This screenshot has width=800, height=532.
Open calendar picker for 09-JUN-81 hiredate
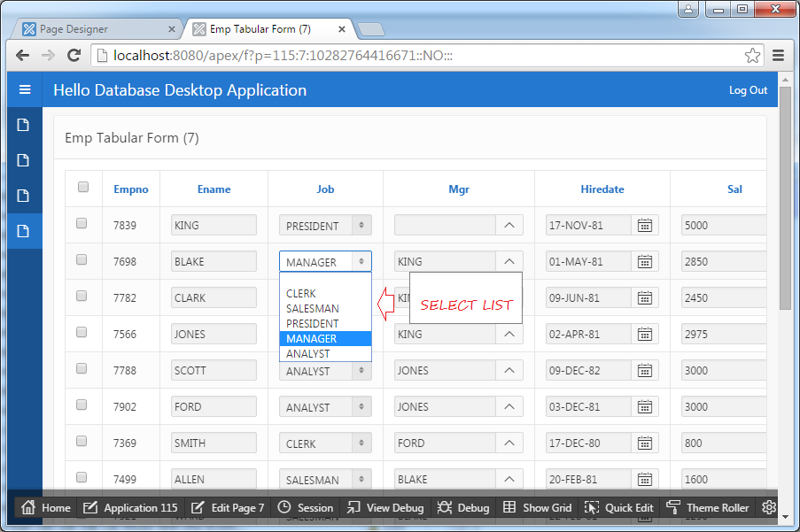click(x=645, y=297)
